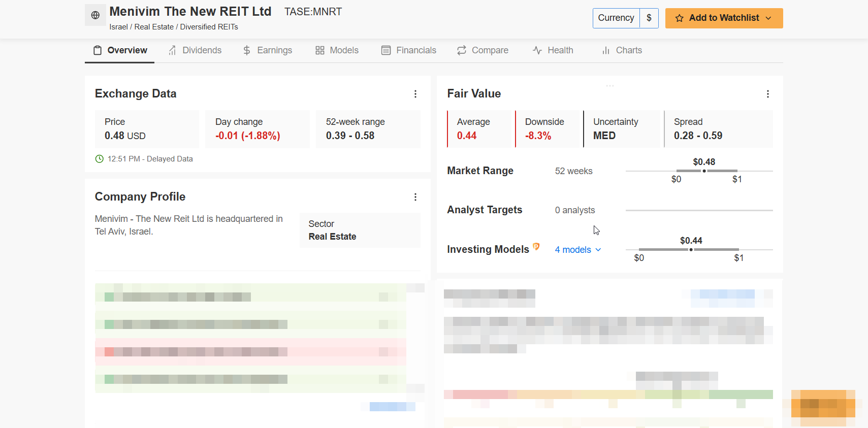The image size is (868, 428).
Task: Click the TASE:MNRT ticker text
Action: click(x=313, y=12)
